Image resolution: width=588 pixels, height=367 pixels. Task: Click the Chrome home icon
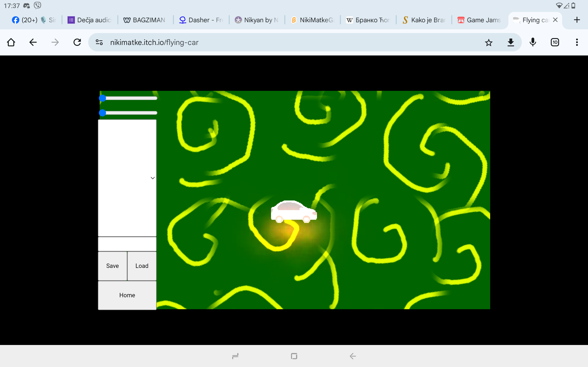pos(11,42)
